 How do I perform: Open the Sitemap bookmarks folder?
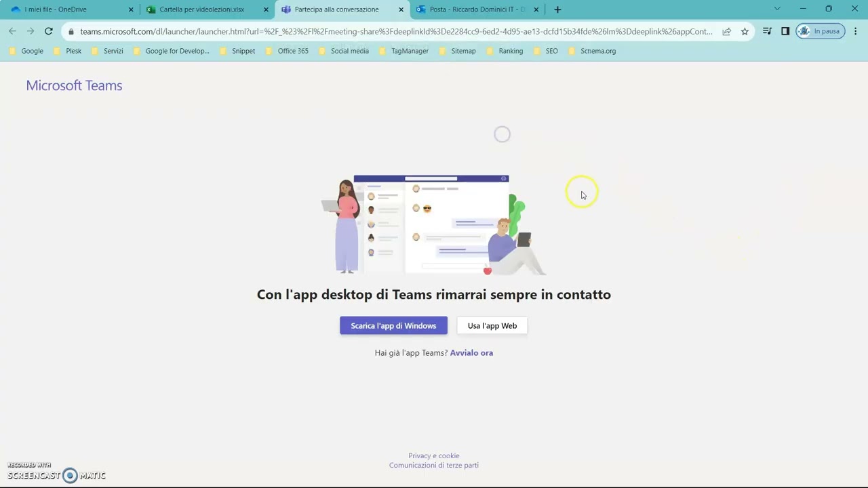point(457,51)
